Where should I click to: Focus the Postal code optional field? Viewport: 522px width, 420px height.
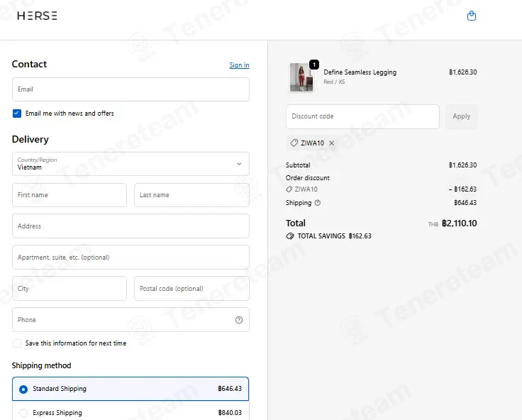[191, 289]
